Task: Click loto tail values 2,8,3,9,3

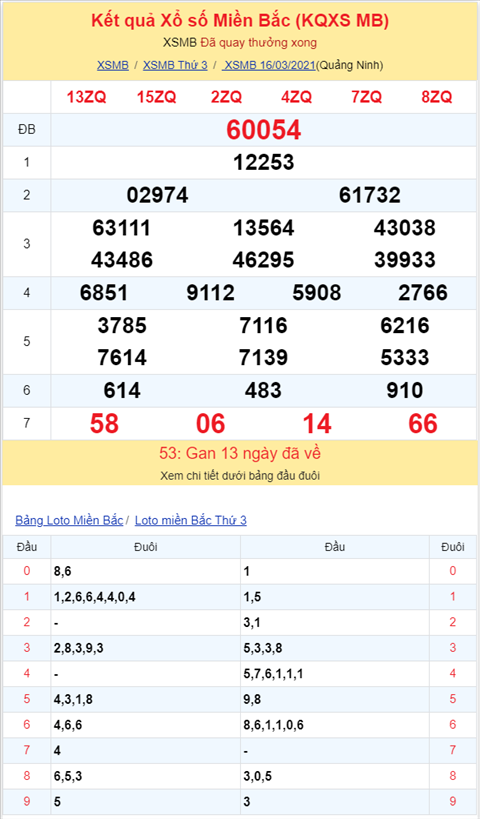Action: 78,648
